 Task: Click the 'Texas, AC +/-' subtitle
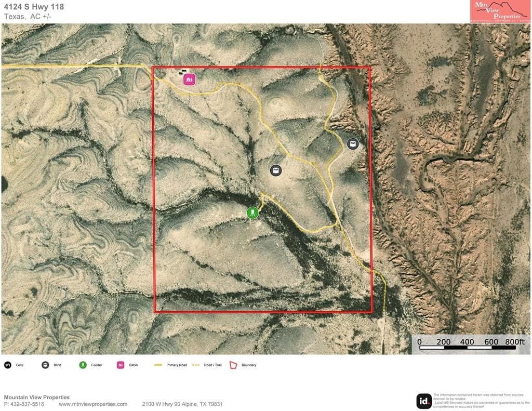(x=28, y=16)
